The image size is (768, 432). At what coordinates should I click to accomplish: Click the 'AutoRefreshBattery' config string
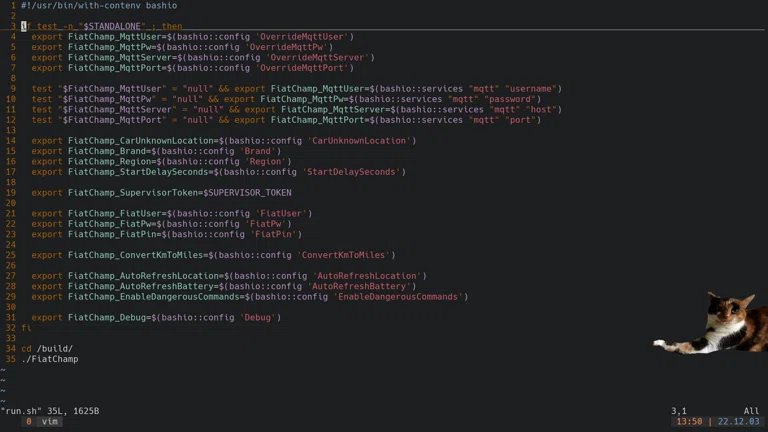click(359, 286)
